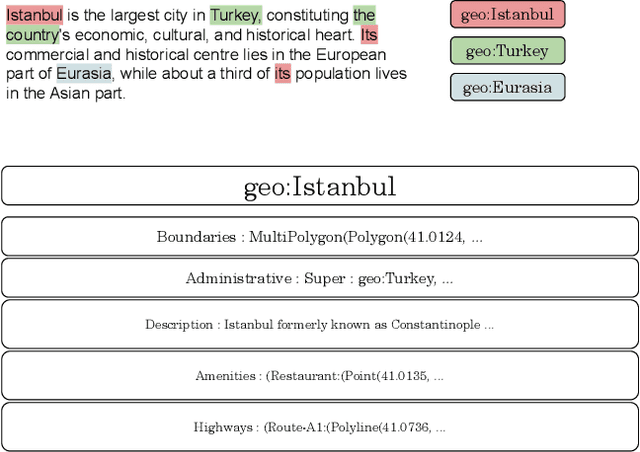Open the Highways Route-A1 row
640x452 pixels.
pos(320,427)
